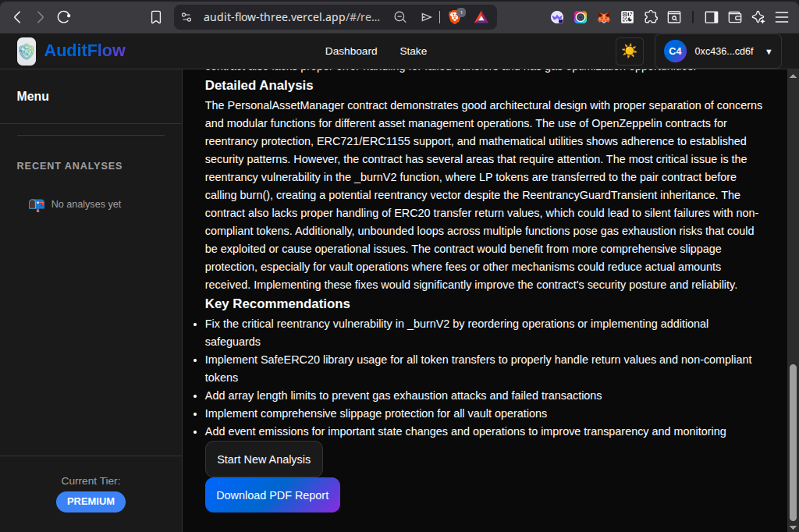Open the browser extensions puzzle icon
Viewport: 799px width, 532px height.
(651, 17)
